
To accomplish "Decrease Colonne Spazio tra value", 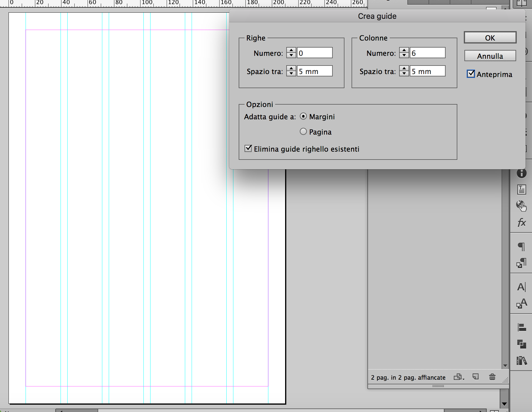I will pyautogui.click(x=404, y=73).
